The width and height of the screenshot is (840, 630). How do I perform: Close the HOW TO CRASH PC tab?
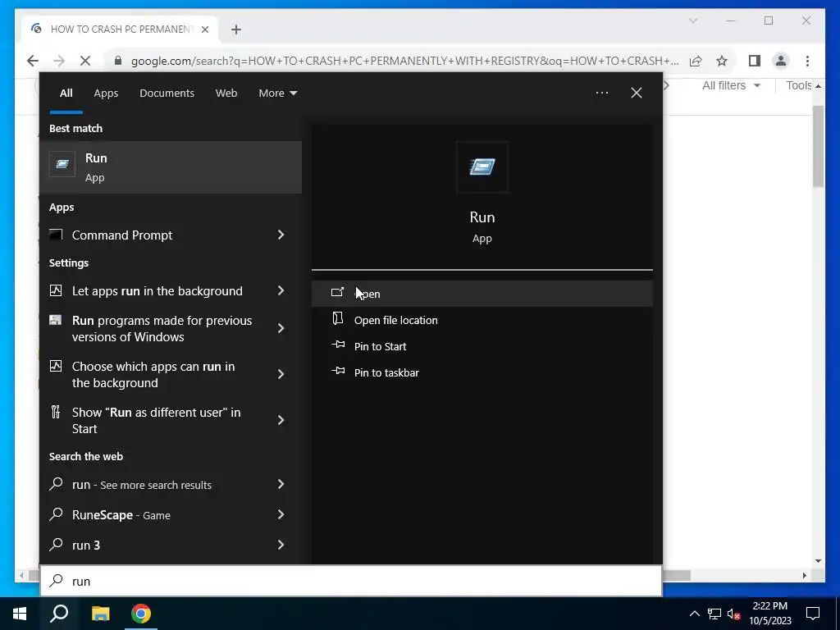(x=204, y=30)
